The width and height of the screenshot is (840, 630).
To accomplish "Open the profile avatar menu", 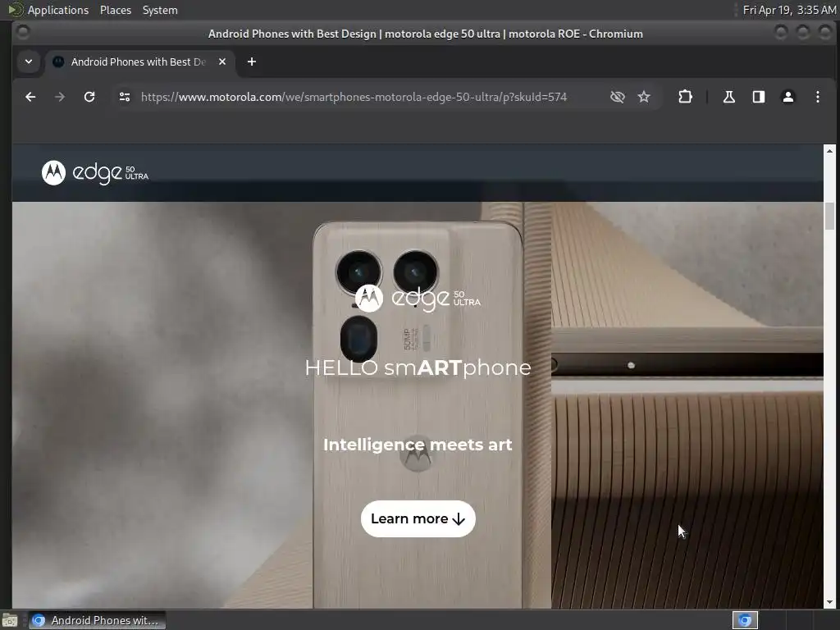I will (x=788, y=97).
